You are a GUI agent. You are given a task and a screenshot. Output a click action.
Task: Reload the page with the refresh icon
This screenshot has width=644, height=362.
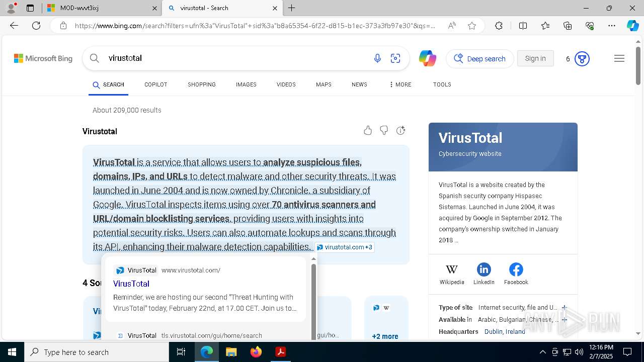click(x=36, y=26)
